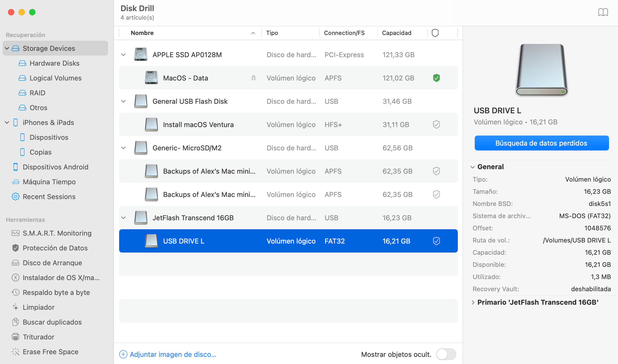
Task: Click S.M.A.R.T. Monitoring icon in sidebar
Action: click(16, 233)
